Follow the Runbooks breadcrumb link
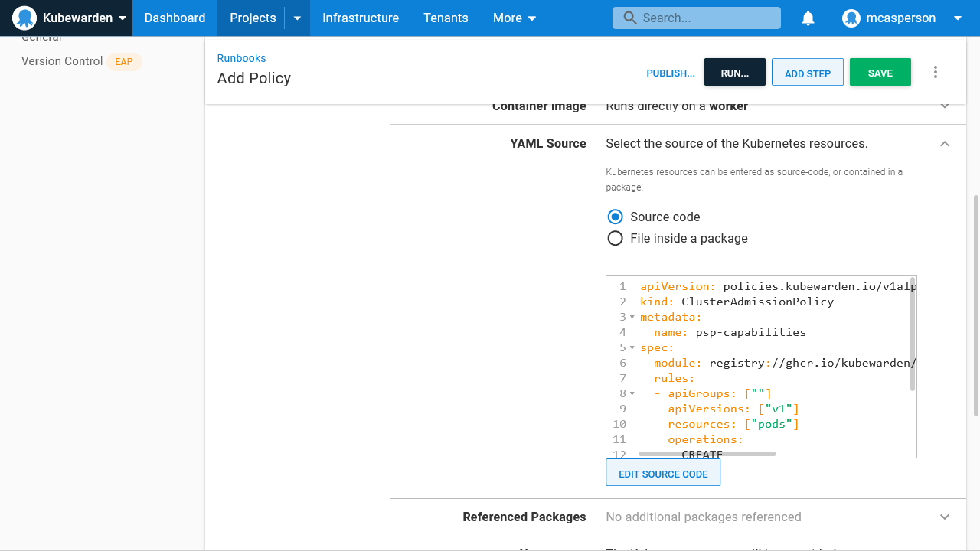The height and width of the screenshot is (551, 980). point(241,58)
